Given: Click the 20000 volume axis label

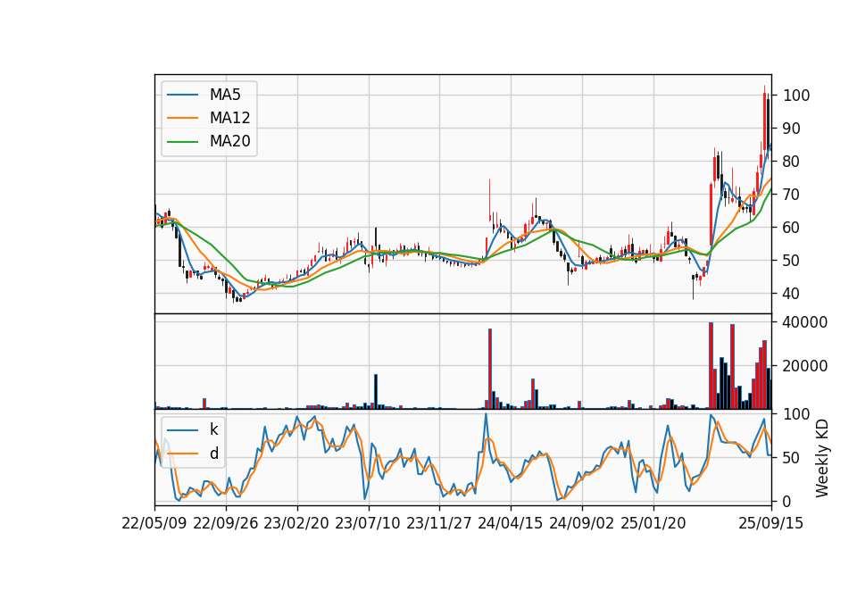Looking at the screenshot, I should click(x=805, y=366).
